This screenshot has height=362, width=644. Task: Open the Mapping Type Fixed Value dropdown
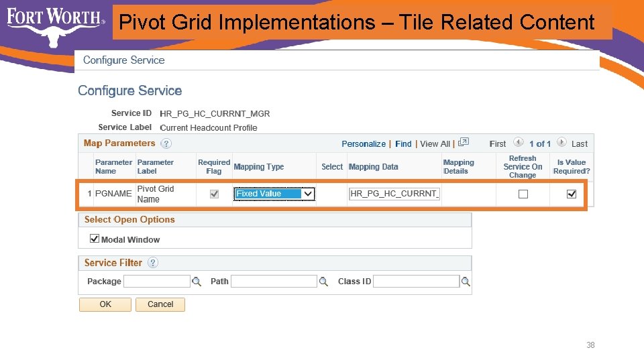tap(274, 194)
